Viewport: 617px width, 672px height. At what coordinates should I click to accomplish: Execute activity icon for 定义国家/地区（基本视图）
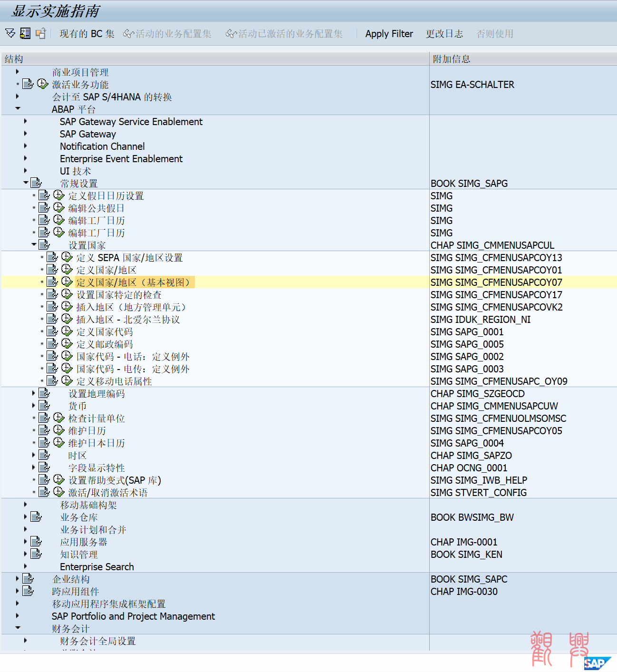(x=67, y=282)
